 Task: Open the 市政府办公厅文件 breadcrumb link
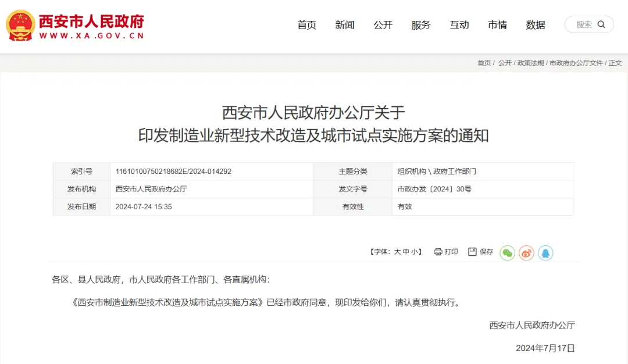point(576,63)
